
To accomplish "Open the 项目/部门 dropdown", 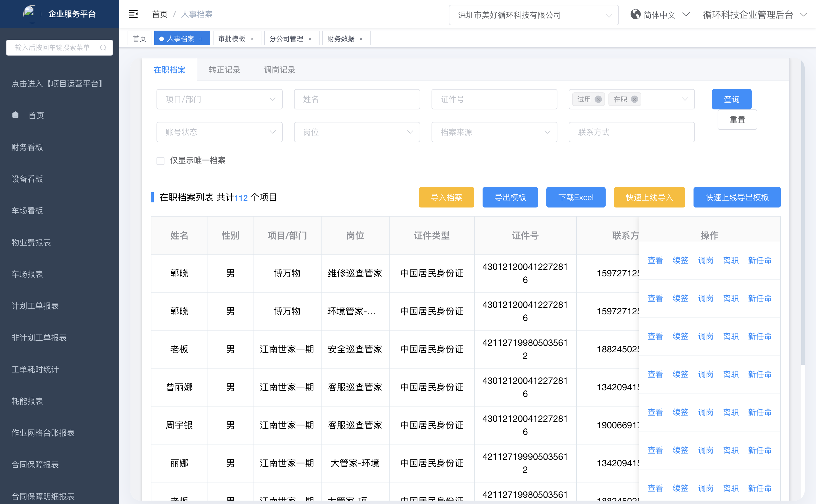I will [219, 99].
